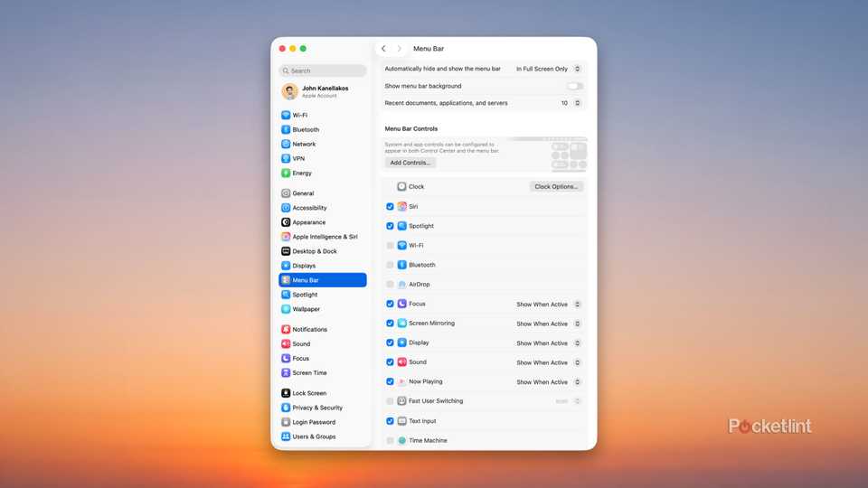Click the Displays icon in the sidebar

coord(286,266)
